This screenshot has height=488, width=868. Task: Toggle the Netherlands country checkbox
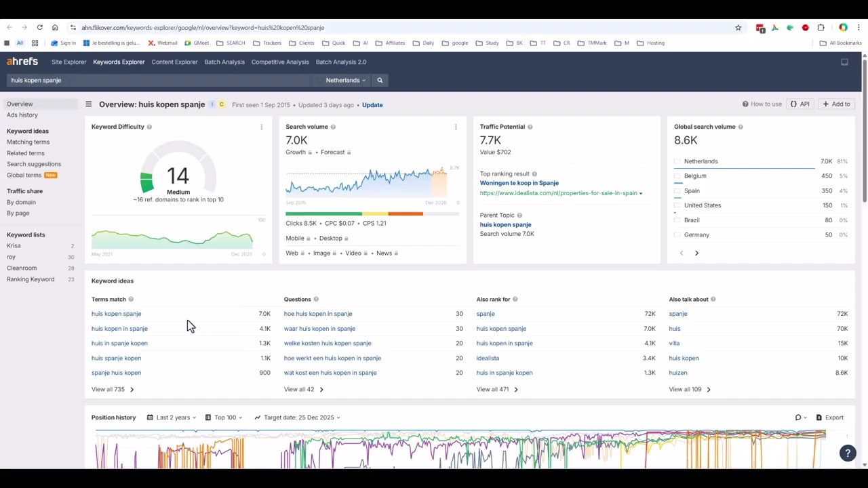677,161
